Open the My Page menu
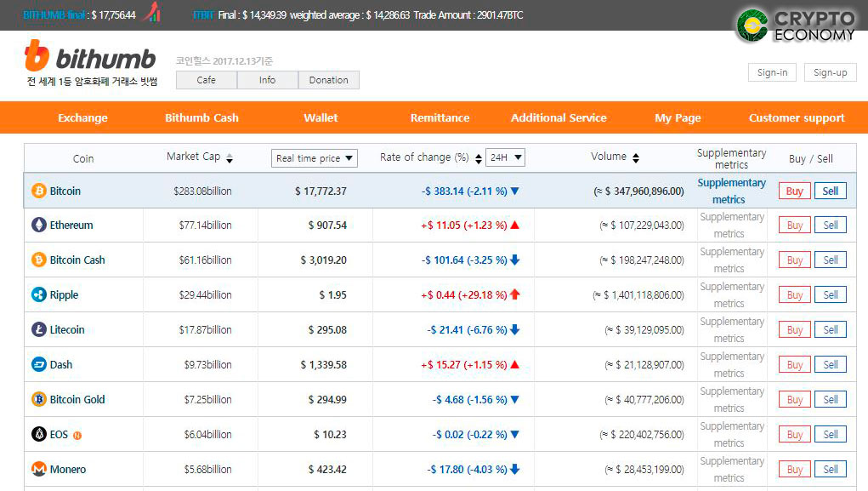 point(678,117)
